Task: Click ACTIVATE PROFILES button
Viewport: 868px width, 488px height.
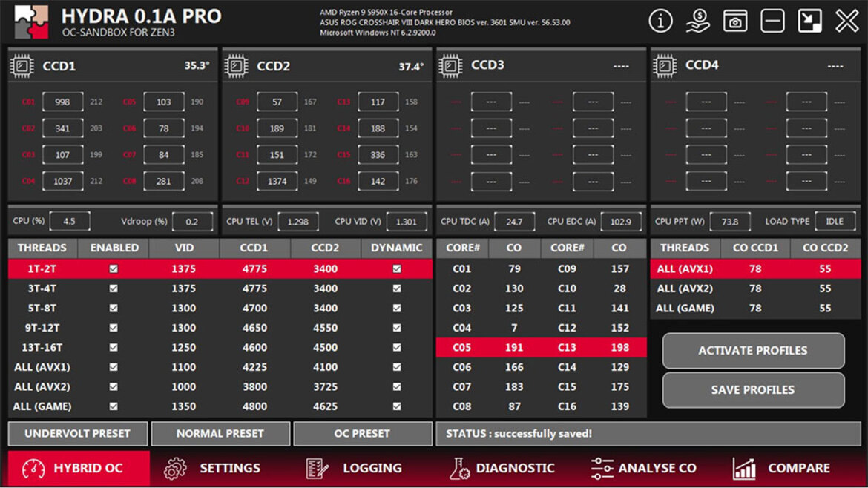Action: [753, 351]
